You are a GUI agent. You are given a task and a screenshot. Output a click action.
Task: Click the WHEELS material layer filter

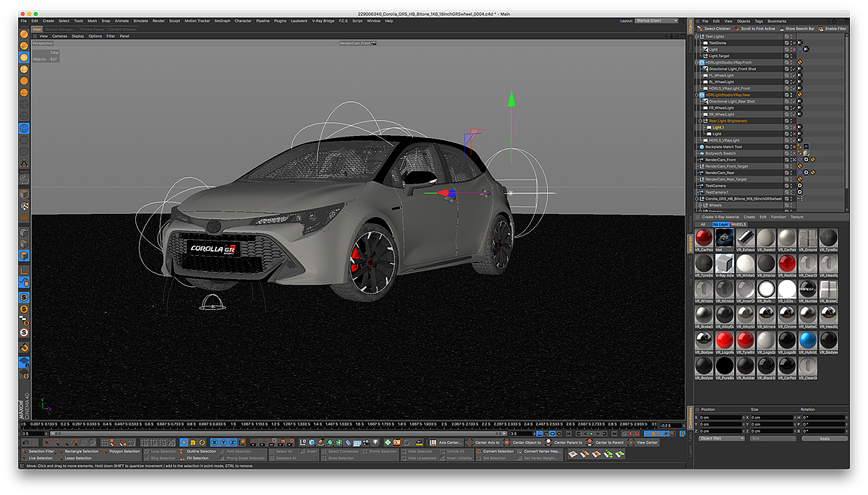click(x=739, y=224)
